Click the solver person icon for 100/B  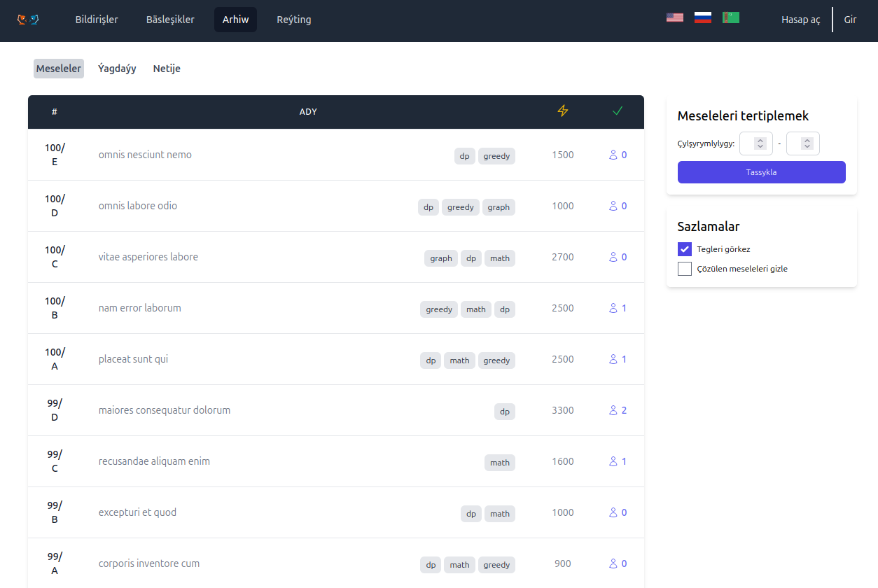tap(613, 308)
